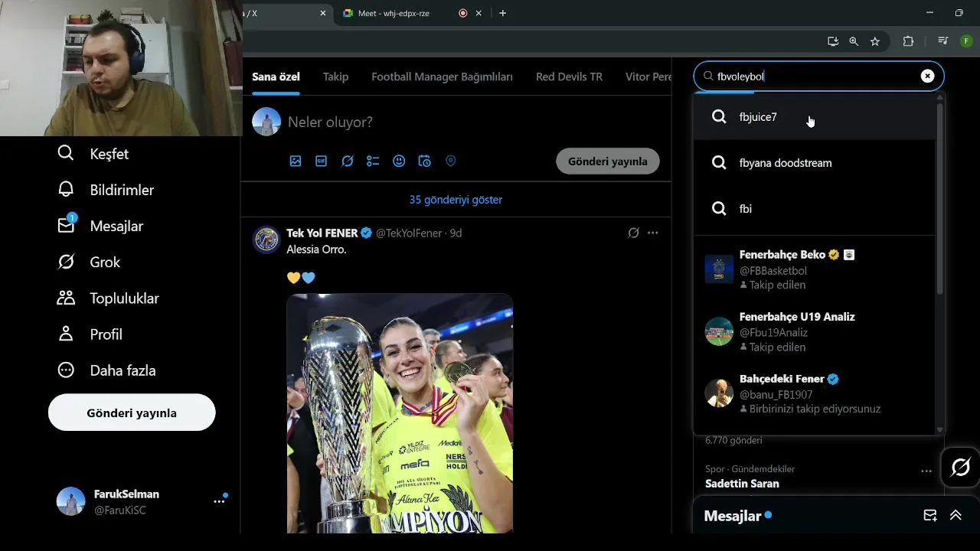Open Daha fazla menu

click(x=106, y=370)
